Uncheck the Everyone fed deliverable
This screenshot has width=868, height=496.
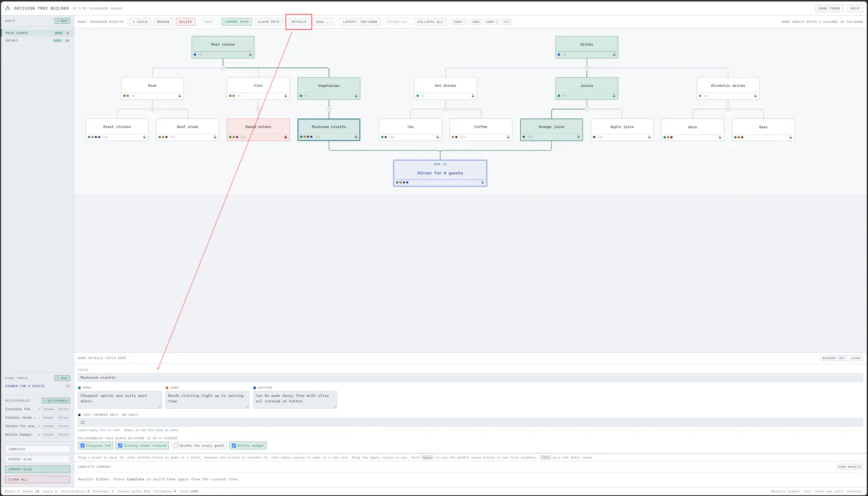(82, 446)
